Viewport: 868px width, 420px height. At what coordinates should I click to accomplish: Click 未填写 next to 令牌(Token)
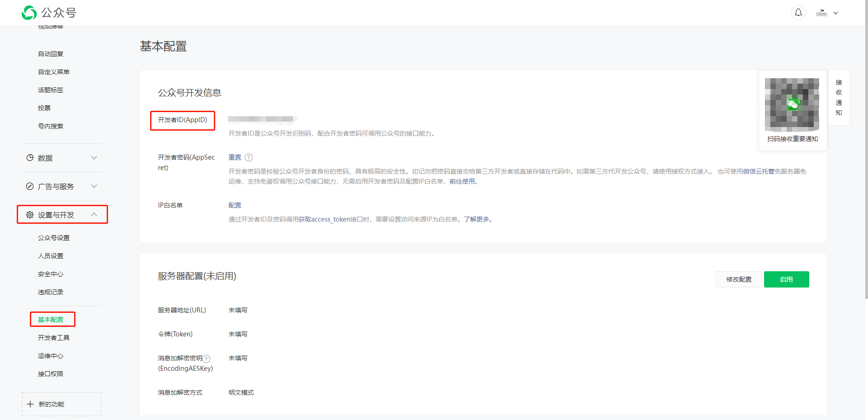238,334
